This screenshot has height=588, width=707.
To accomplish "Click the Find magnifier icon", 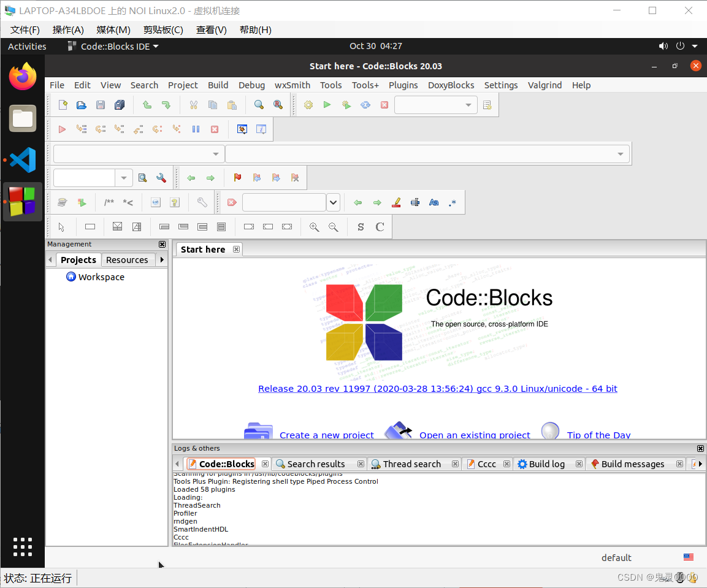I will 259,105.
